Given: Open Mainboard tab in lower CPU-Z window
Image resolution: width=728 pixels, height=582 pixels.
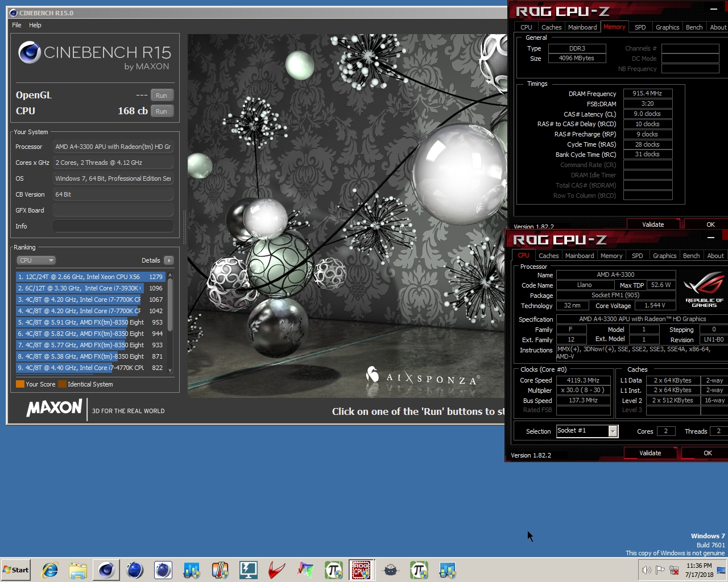Looking at the screenshot, I should 580,256.
